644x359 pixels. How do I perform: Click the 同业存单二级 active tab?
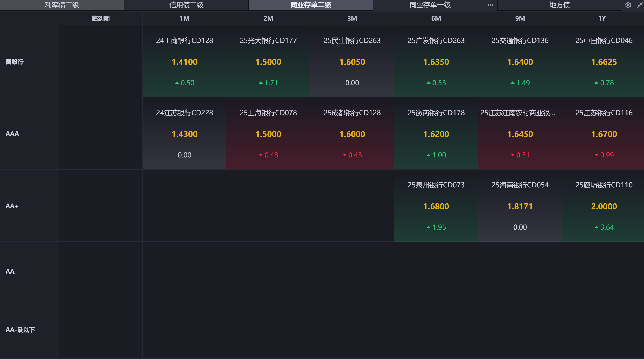coord(310,5)
